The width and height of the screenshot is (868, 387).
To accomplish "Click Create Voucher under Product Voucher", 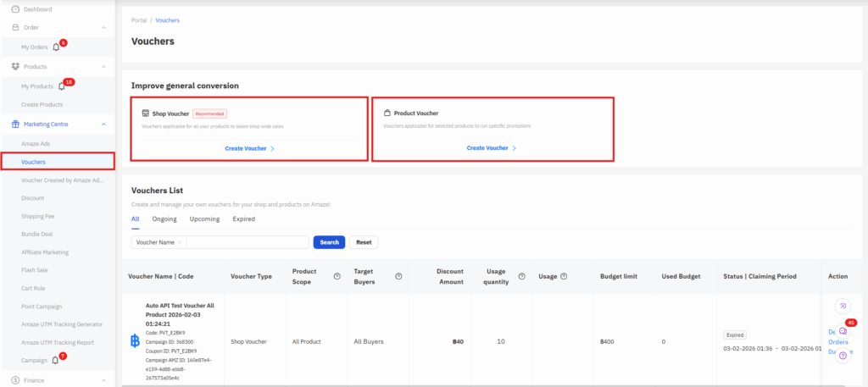I will point(491,148).
